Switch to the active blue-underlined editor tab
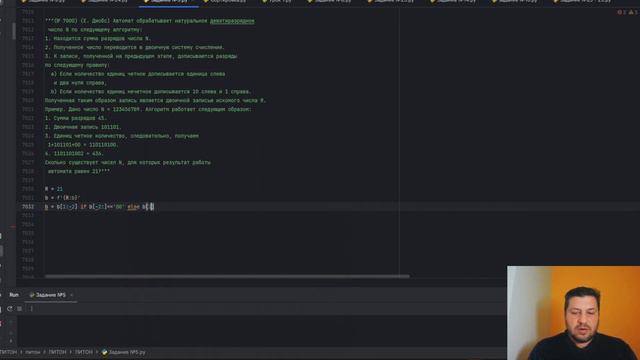Screen dimensions: 640x360 tap(169, 2)
